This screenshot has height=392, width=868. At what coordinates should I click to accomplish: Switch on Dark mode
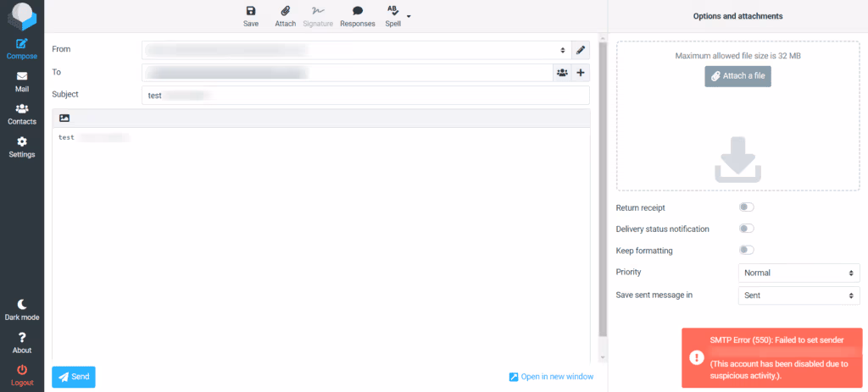(x=22, y=310)
